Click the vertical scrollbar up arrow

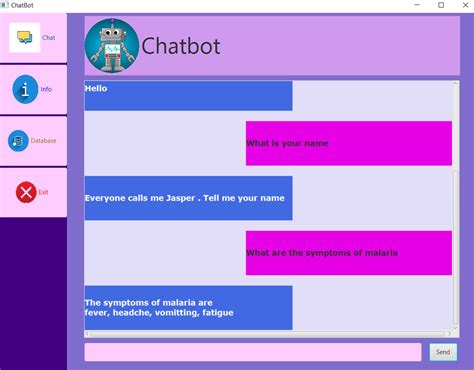(455, 84)
